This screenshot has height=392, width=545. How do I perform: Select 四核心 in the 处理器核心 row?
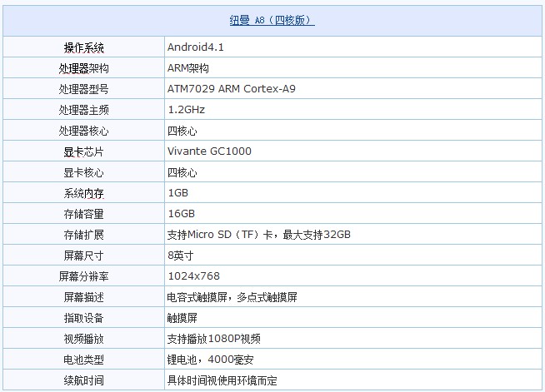click(182, 131)
